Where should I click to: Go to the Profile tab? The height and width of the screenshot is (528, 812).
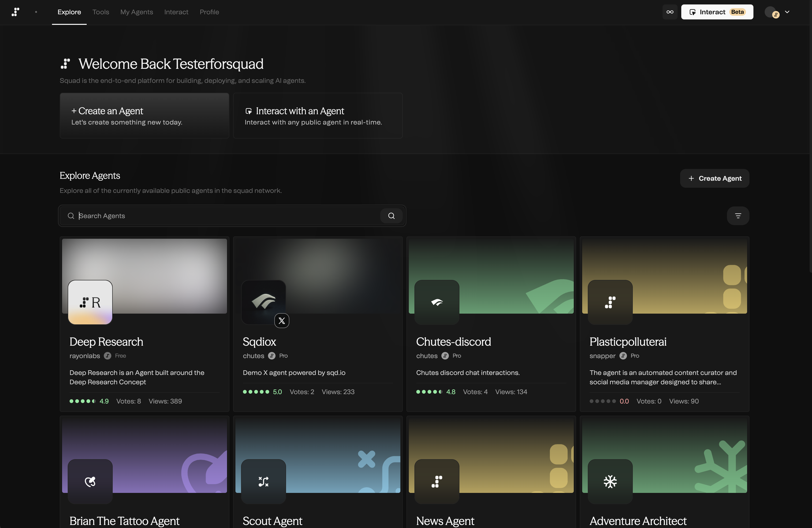pyautogui.click(x=209, y=12)
